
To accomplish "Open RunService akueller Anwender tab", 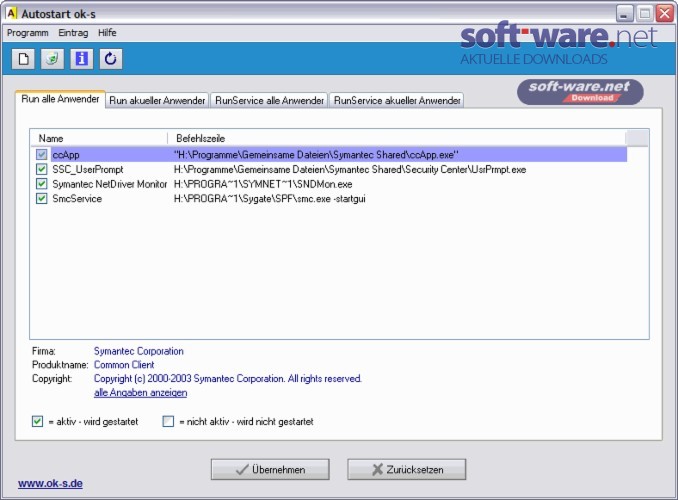I will coord(397,100).
